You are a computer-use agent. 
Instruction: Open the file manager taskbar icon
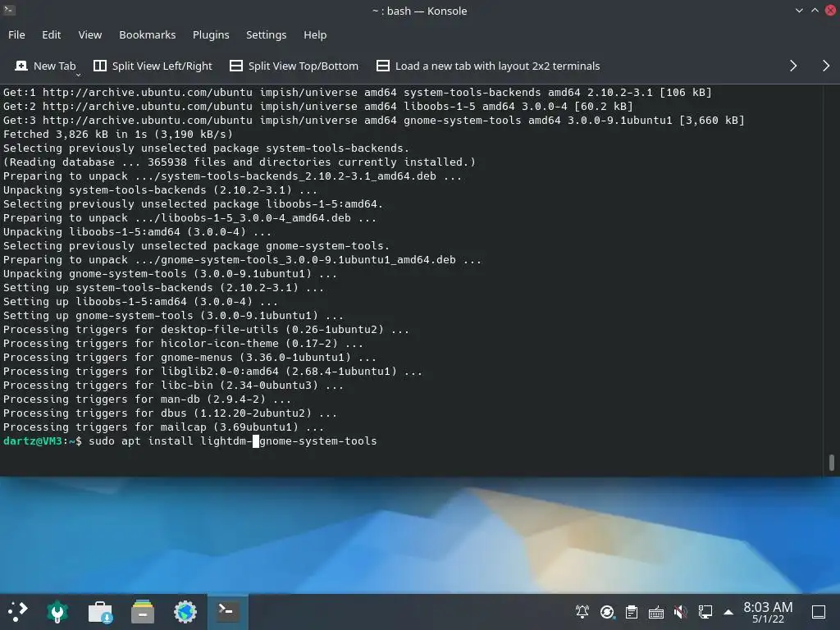[x=143, y=612]
